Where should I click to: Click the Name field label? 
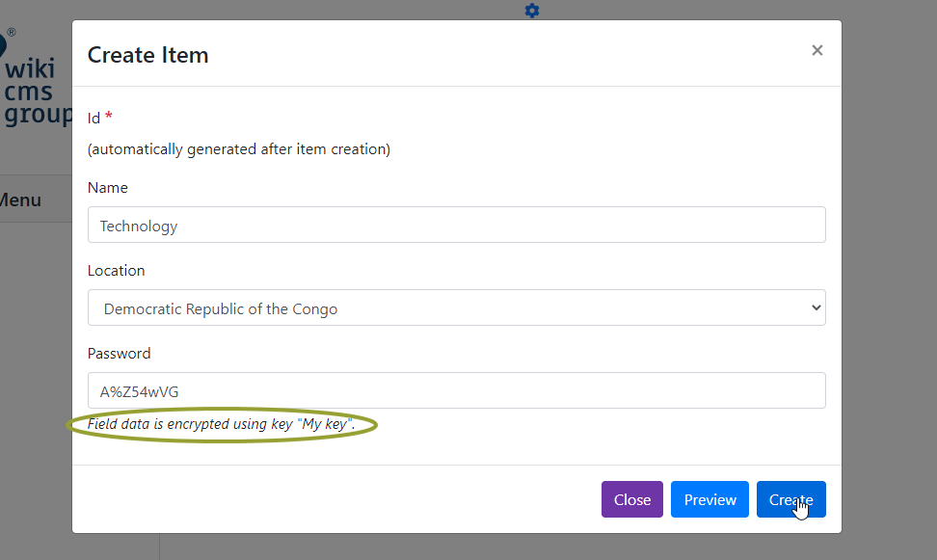(x=108, y=188)
